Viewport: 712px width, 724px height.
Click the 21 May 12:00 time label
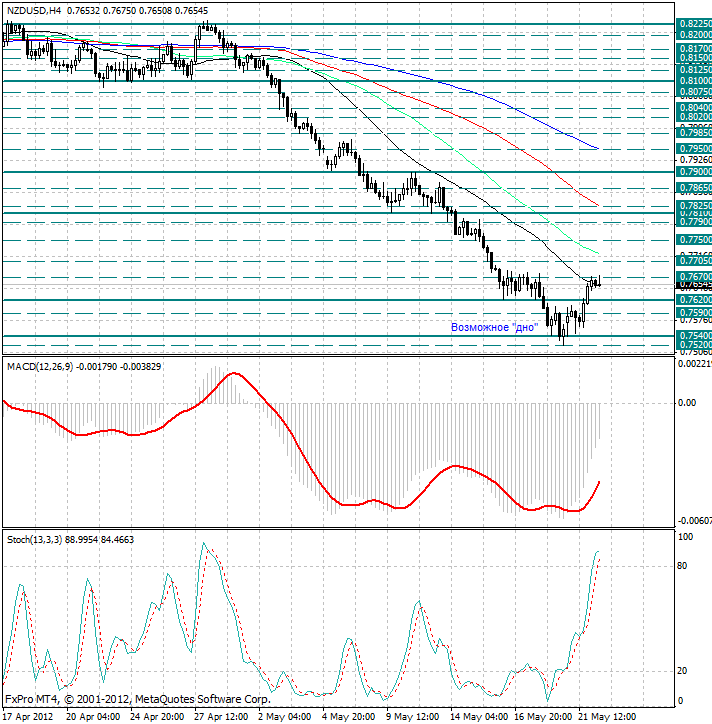coord(606,717)
